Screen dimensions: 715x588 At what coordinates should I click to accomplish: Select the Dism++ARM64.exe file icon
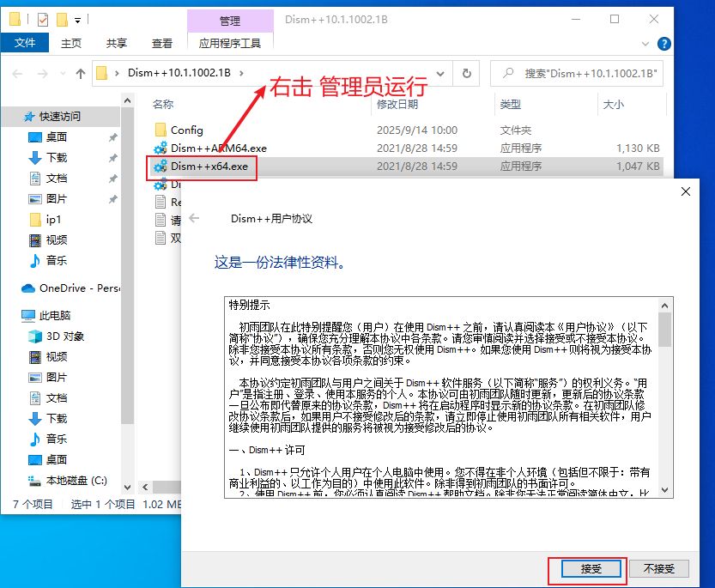[160, 149]
